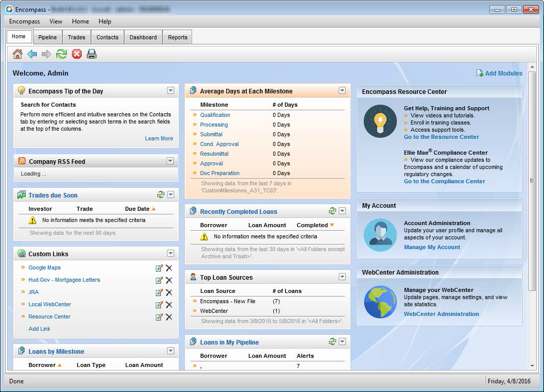Collapse the Encompass Tip of the Day panel

171,91
